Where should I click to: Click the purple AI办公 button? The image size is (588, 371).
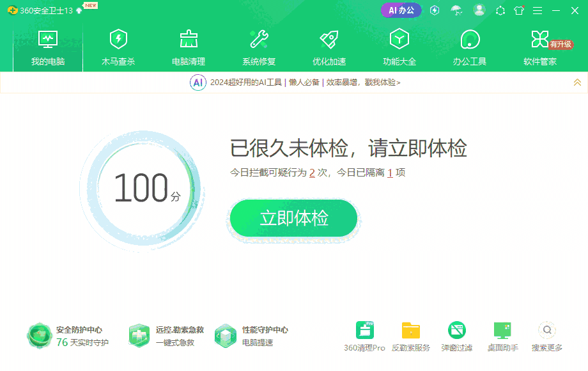400,10
